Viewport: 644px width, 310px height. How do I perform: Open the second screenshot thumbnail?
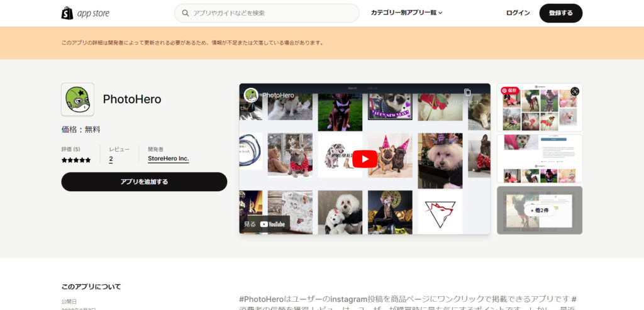540,158
